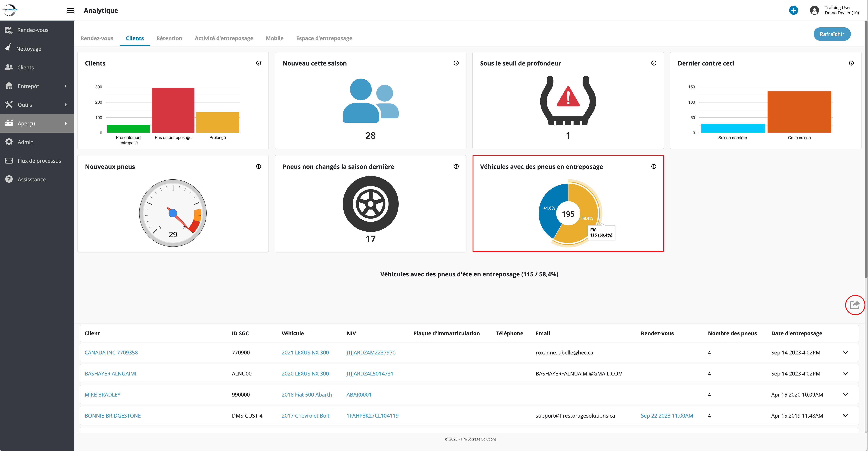Screen dimensions: 868x451
Task: Open the BONNIE BRIDGESTONE client link
Action: point(113,416)
